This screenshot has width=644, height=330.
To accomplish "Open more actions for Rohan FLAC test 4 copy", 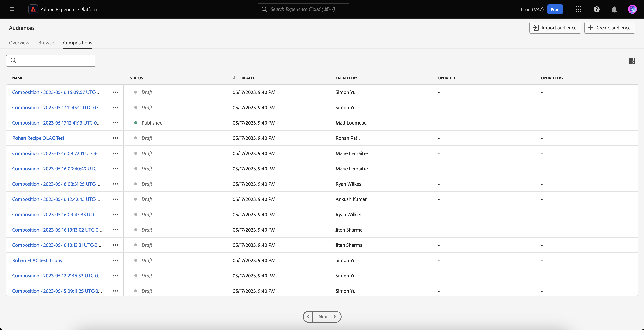I will coord(115,260).
